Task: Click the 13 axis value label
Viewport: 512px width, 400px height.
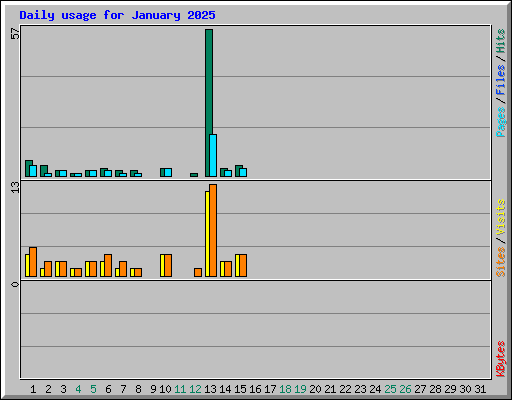Action: (15, 187)
